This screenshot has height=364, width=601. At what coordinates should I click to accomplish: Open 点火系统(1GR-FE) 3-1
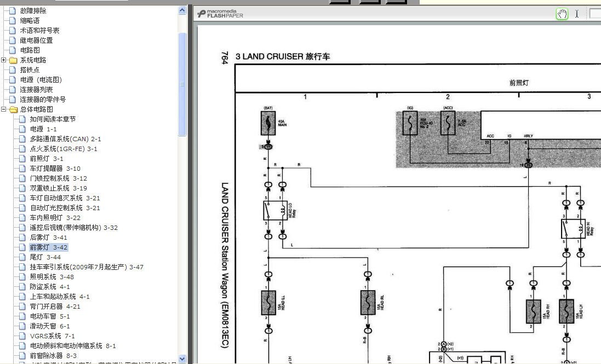click(x=64, y=149)
